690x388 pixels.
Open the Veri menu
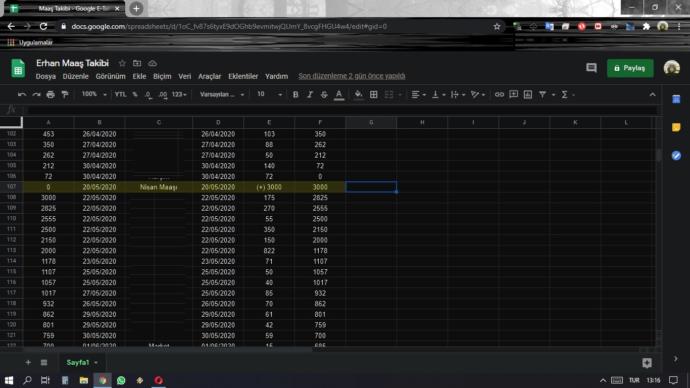(184, 76)
